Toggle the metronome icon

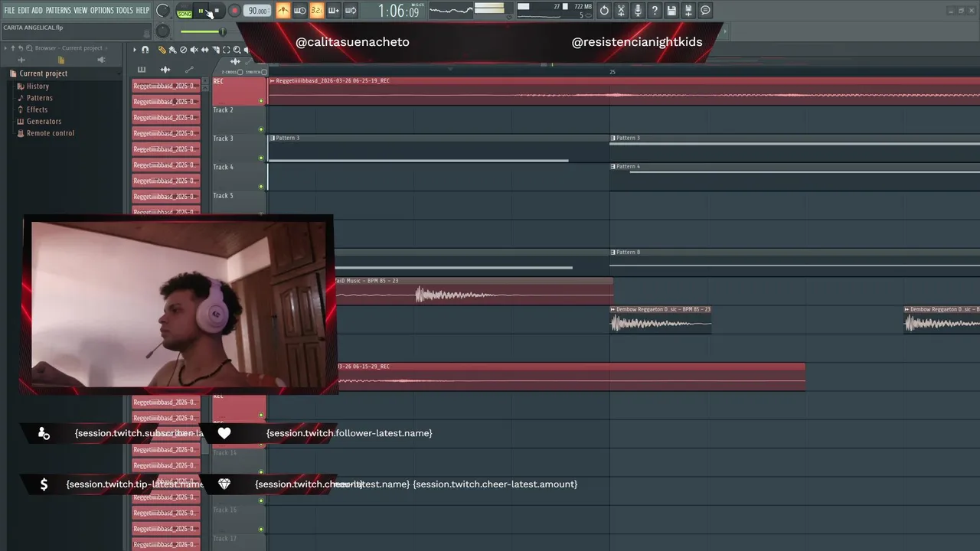click(x=283, y=11)
